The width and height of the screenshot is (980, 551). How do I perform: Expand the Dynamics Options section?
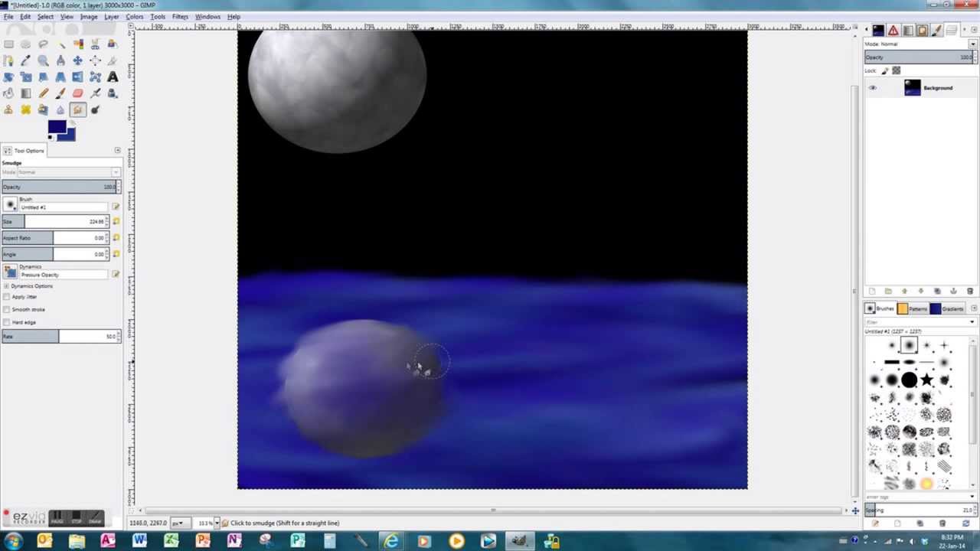(6, 285)
